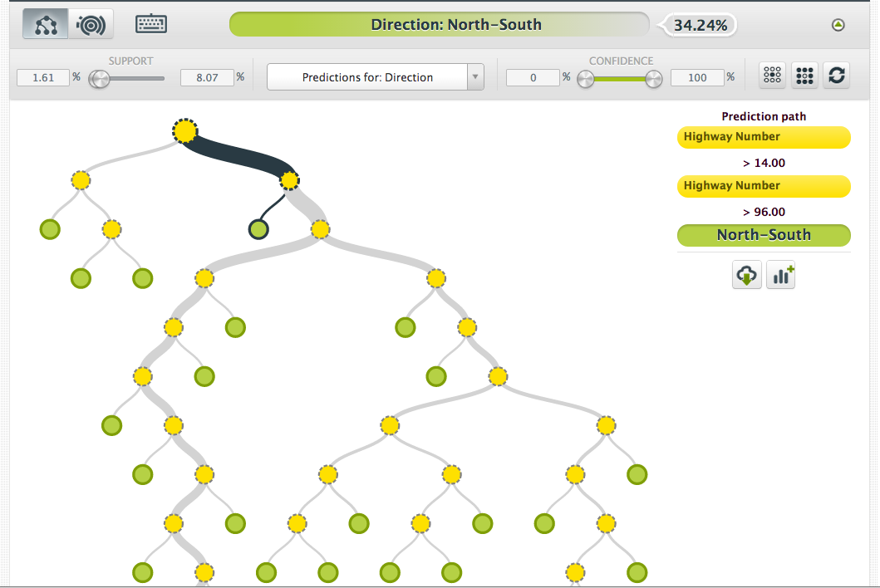The width and height of the screenshot is (880, 588).
Task: Click the solid dots grid icon
Action: (x=804, y=75)
